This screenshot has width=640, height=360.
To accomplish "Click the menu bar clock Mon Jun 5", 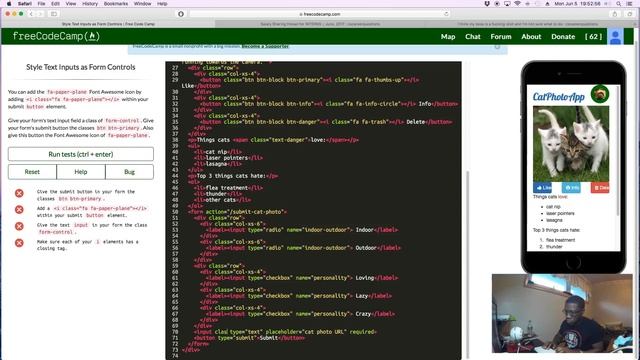I will point(577,3).
